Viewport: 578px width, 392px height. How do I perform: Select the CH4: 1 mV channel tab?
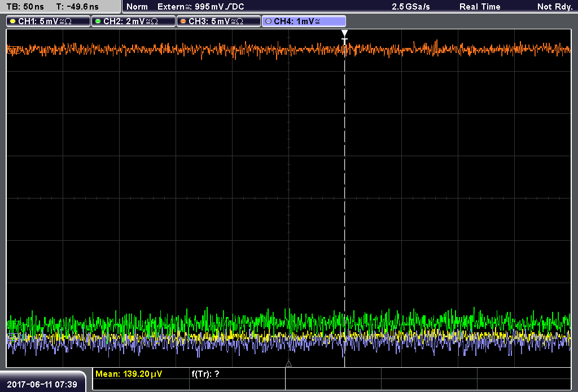pos(304,21)
